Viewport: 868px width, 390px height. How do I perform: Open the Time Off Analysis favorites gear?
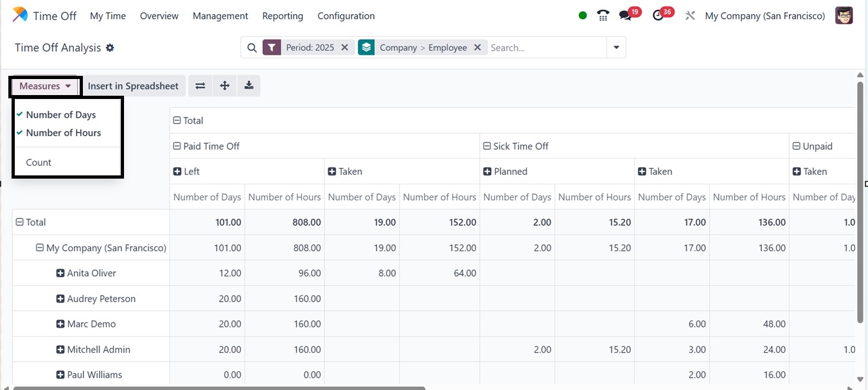[x=109, y=48]
